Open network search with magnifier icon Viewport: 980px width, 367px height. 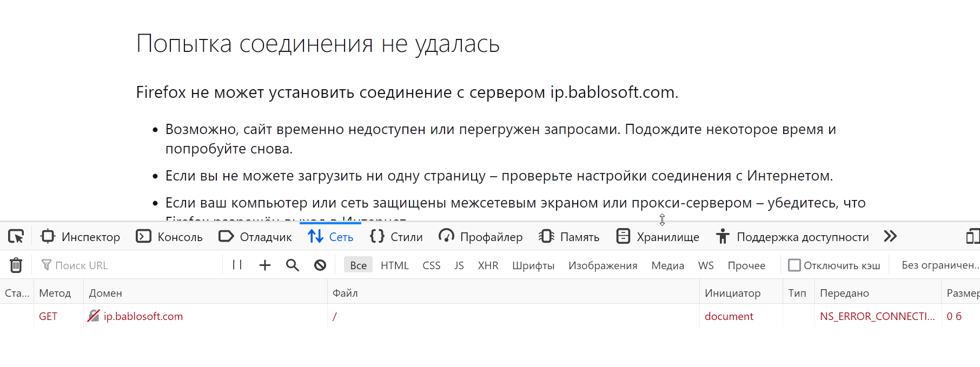pyautogui.click(x=293, y=265)
